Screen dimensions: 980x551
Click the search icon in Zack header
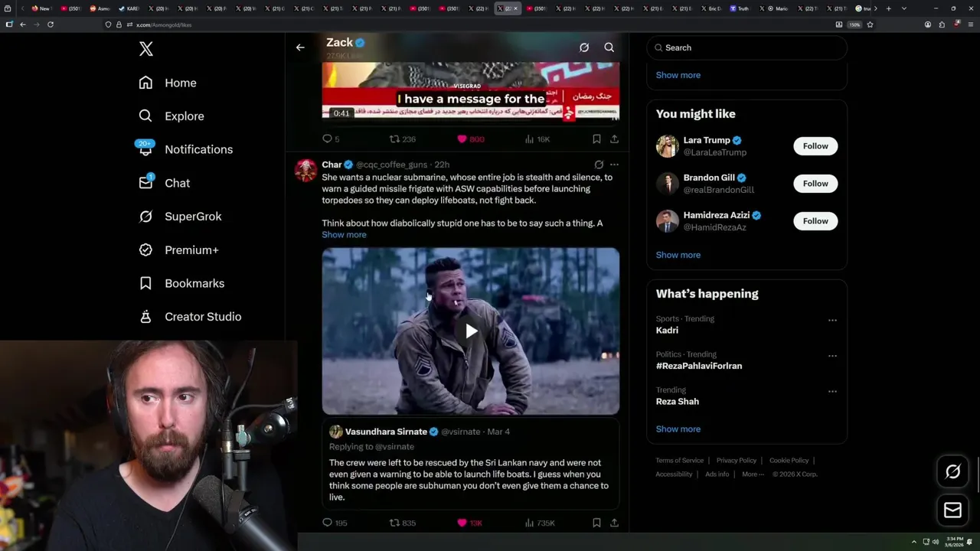(x=609, y=47)
